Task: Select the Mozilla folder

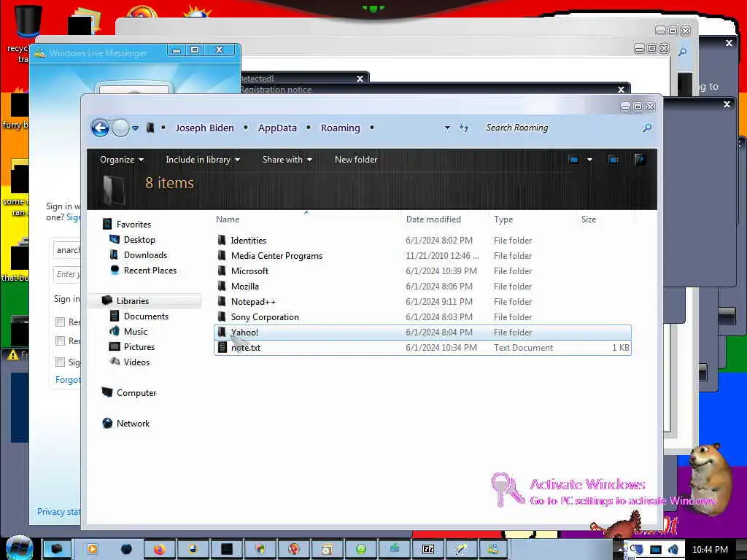Action: point(422,286)
